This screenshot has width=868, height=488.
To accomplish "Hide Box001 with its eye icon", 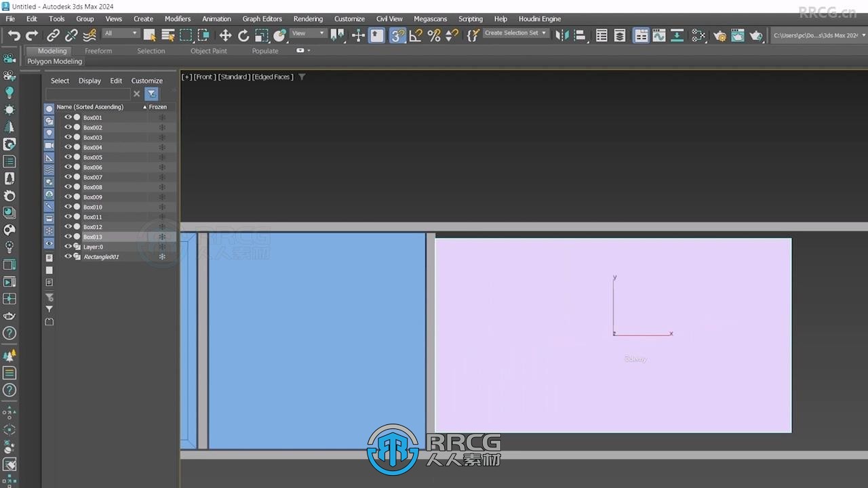I will [68, 117].
